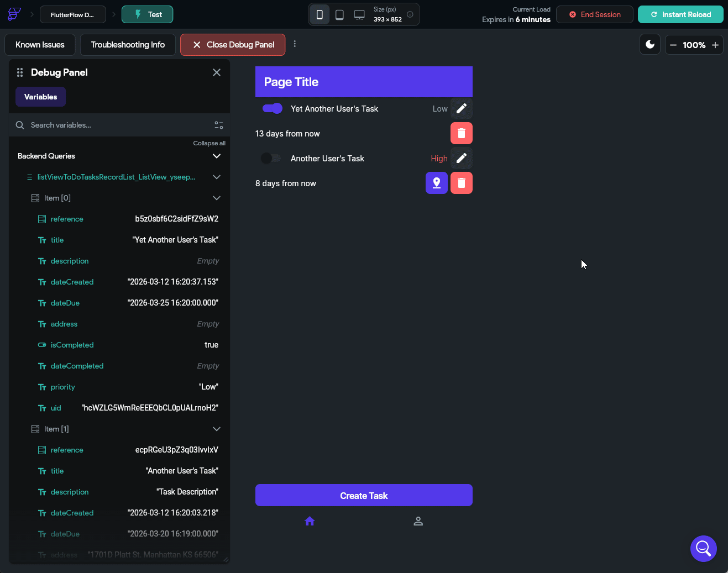Close the Debug Panel with X icon
This screenshot has width=728, height=573.
(x=217, y=72)
